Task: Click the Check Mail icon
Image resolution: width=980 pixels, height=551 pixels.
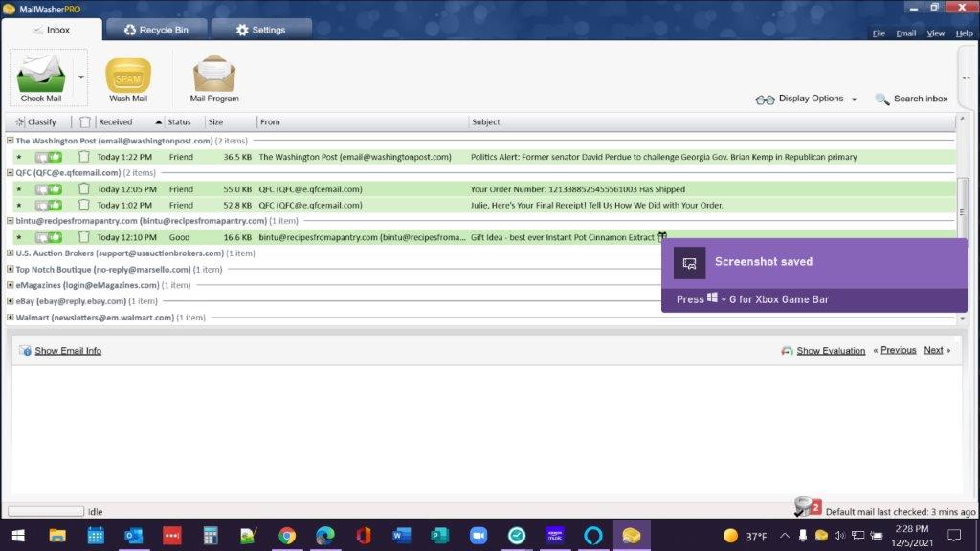Action: (40, 73)
